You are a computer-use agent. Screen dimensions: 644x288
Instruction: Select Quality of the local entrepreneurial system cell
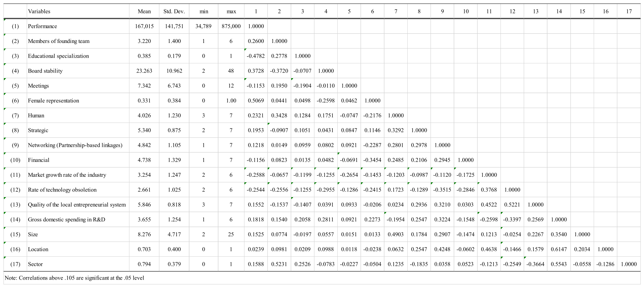(x=77, y=205)
